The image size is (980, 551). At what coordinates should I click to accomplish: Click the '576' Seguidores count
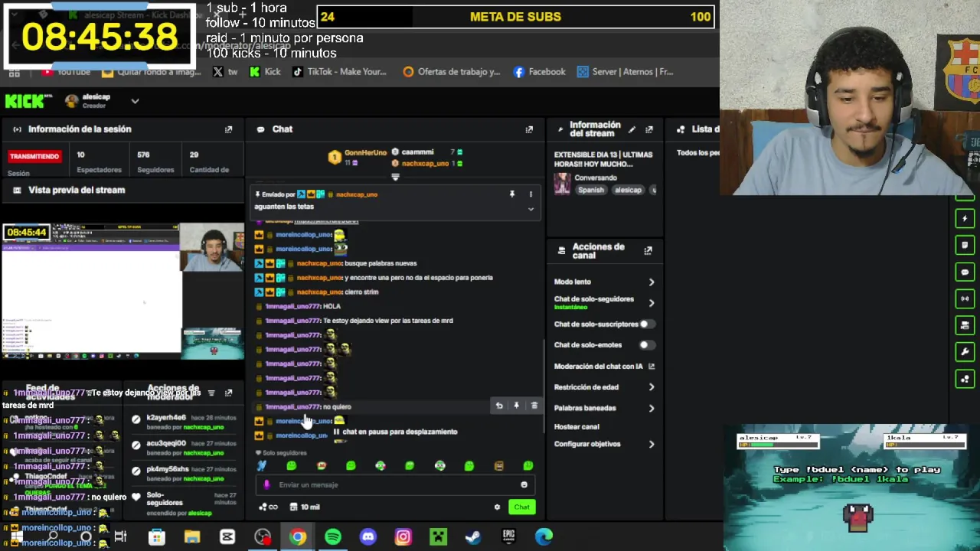coord(143,155)
